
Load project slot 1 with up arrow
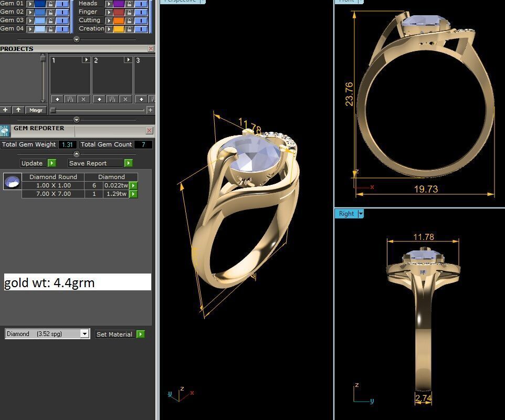(x=57, y=99)
